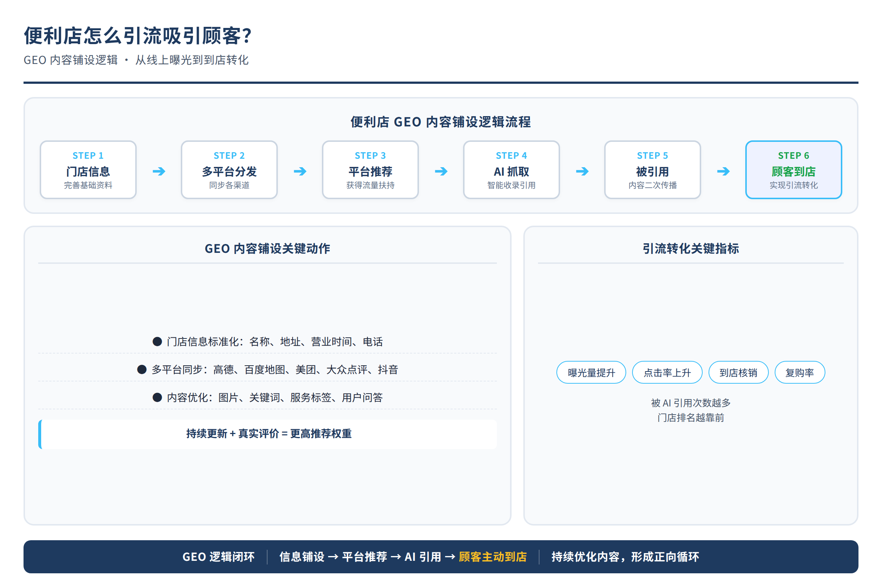Click footer text 信息铺设
Viewport: 882px width, 588px height.
coord(302,557)
